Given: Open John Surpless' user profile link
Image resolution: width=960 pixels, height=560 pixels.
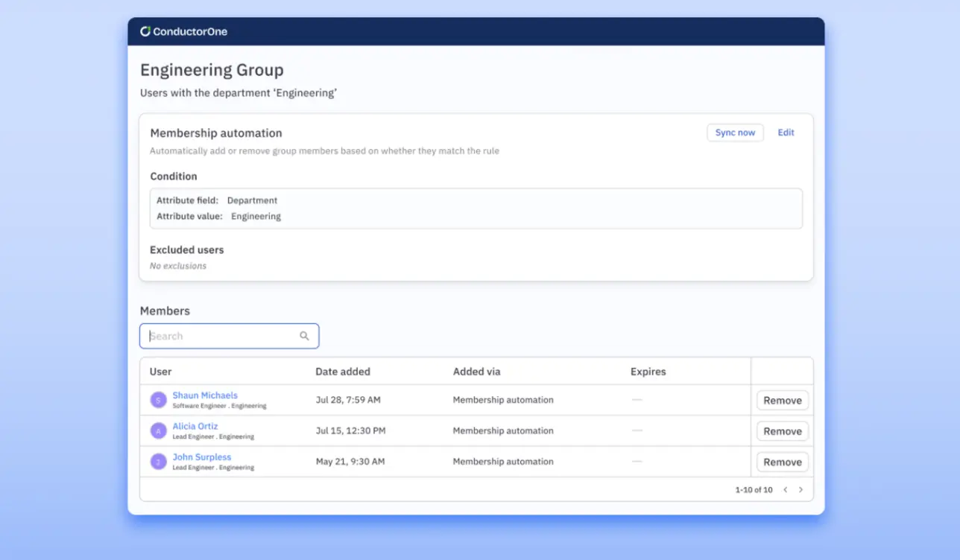Looking at the screenshot, I should [202, 457].
